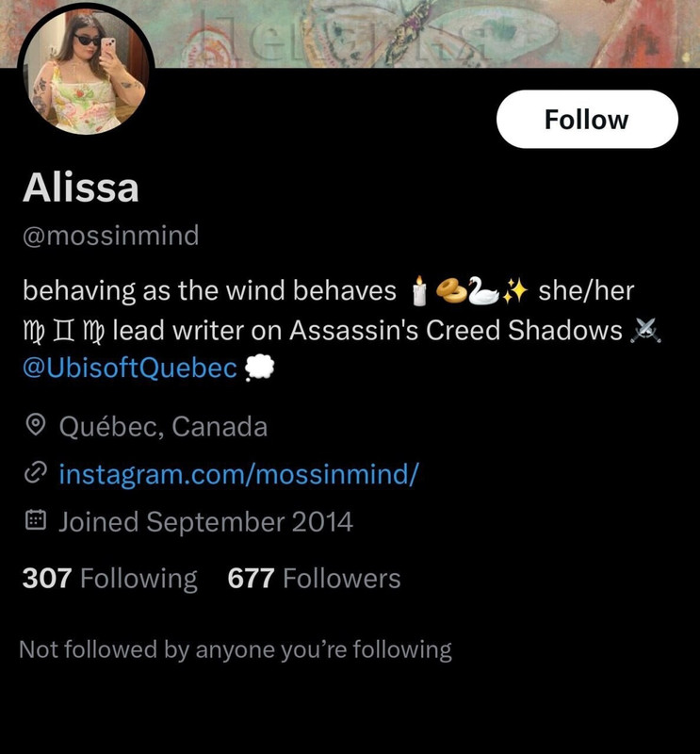Open the @UbisoftQuebec mention link
The image size is (700, 754).
pos(130,369)
